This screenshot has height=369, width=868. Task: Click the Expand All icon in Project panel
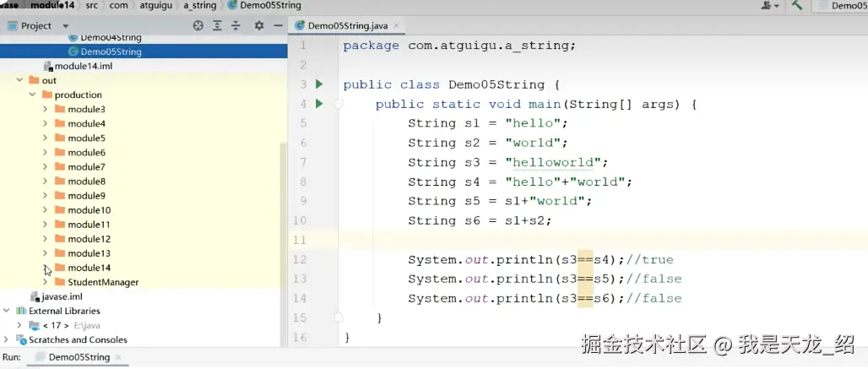[218, 25]
